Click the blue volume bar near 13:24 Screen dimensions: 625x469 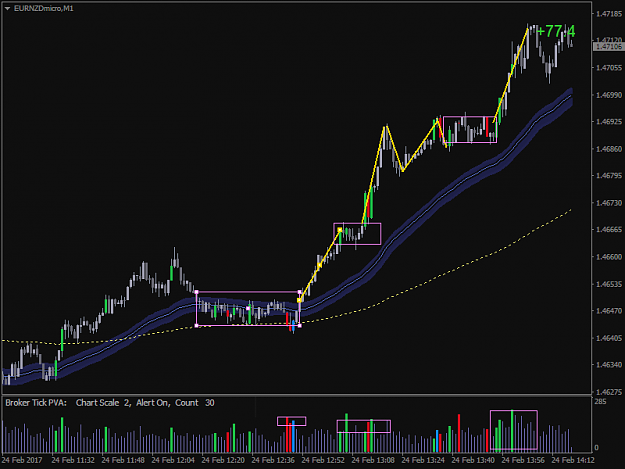(x=437, y=441)
